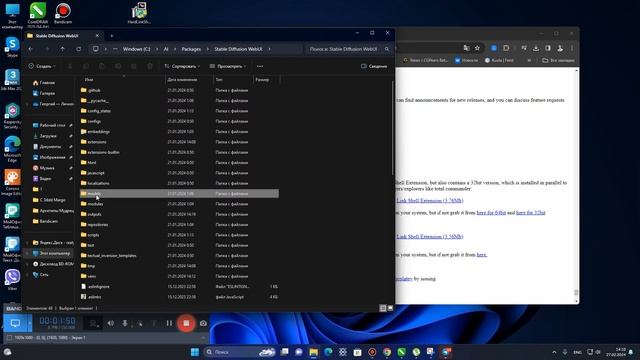Viewport: 640px width, 360px height.
Task: Toggle webcam overlay in Bandicam bar
Action: point(93,323)
